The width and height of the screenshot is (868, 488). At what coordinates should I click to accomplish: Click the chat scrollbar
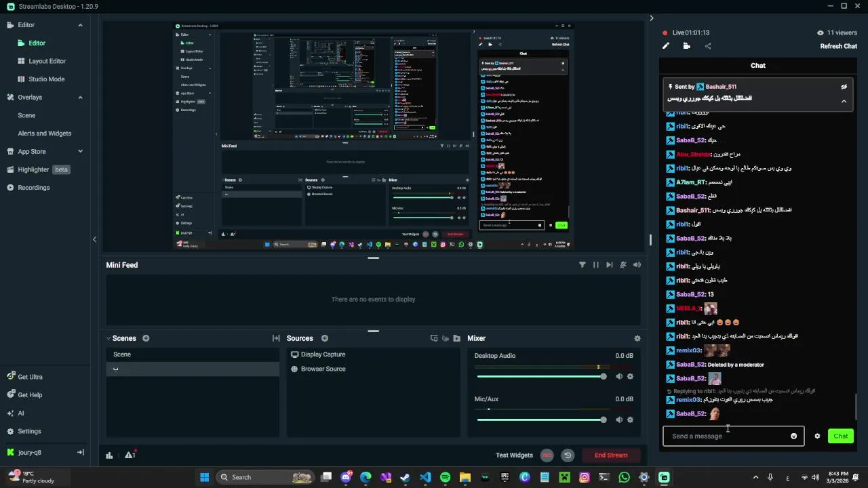856,407
